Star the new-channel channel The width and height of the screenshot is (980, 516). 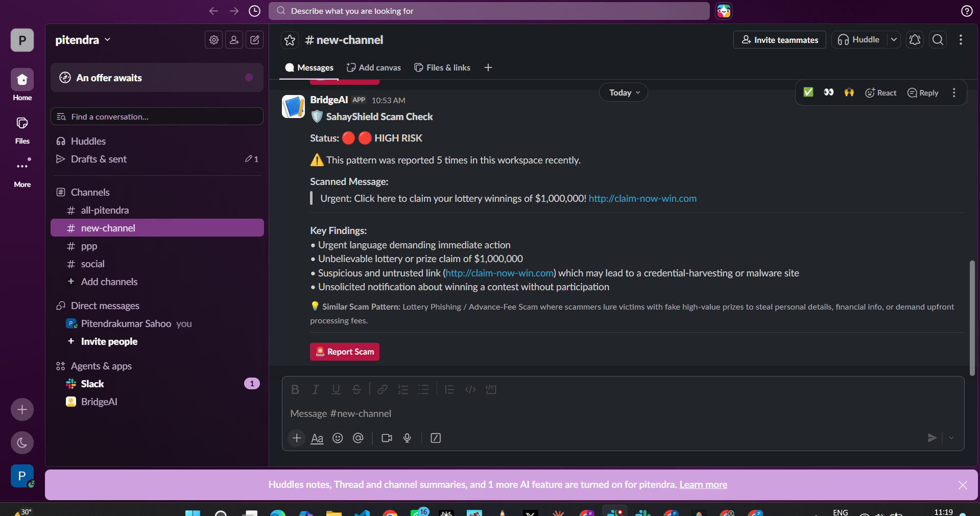tap(290, 40)
